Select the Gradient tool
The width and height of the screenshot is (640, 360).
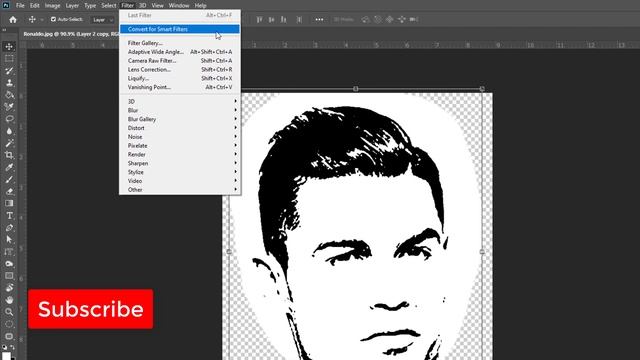tap(9, 203)
